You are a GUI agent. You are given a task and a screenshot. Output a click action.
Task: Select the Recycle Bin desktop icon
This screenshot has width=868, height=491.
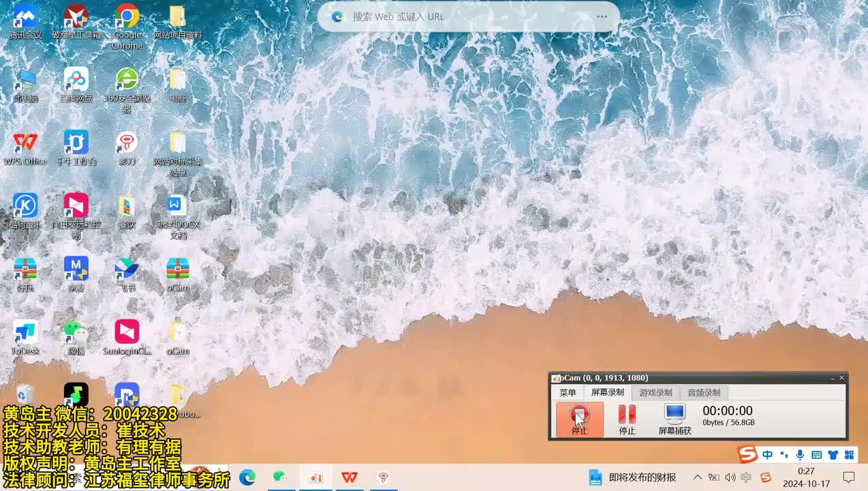25,395
